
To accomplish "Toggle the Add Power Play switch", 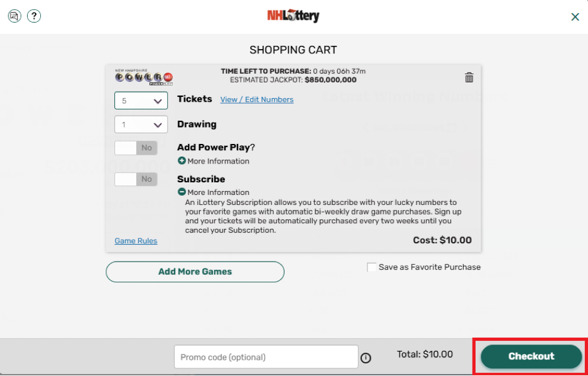I will [136, 148].
